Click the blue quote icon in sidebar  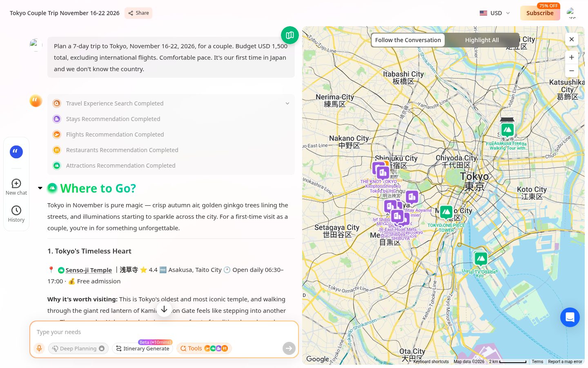click(16, 152)
